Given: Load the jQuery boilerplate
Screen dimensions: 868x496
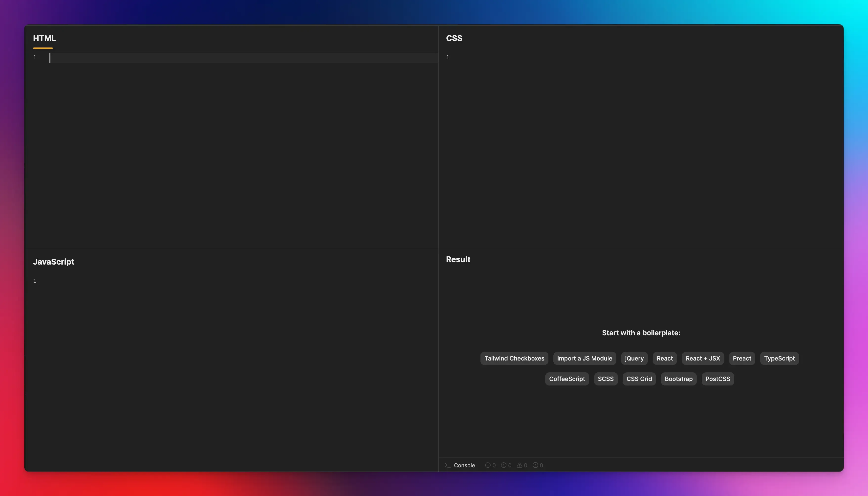Looking at the screenshot, I should point(634,358).
